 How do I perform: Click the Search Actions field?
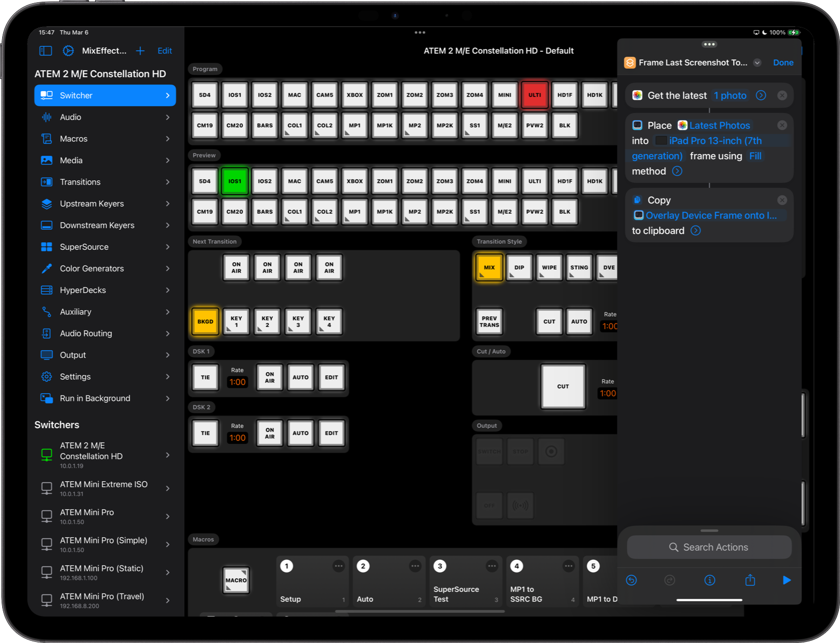(x=709, y=547)
